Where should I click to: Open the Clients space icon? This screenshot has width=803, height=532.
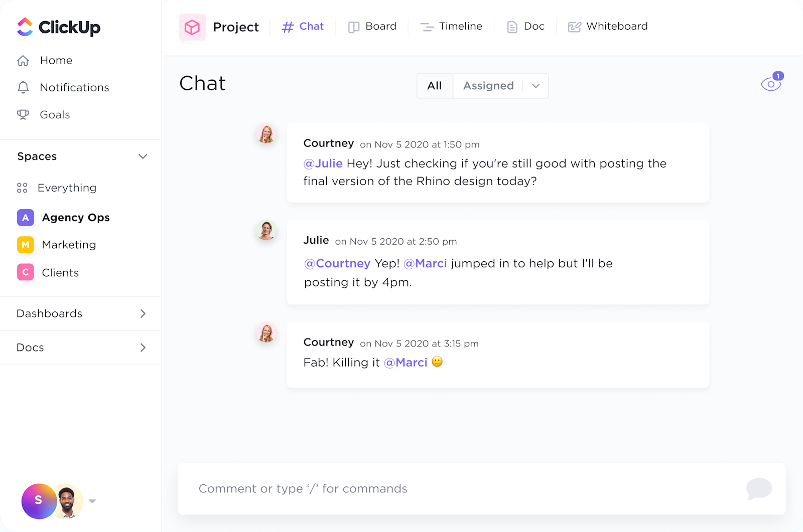click(x=25, y=272)
